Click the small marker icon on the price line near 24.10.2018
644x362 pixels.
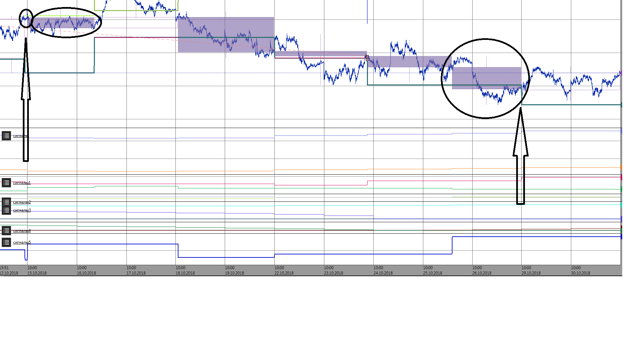(x=367, y=58)
